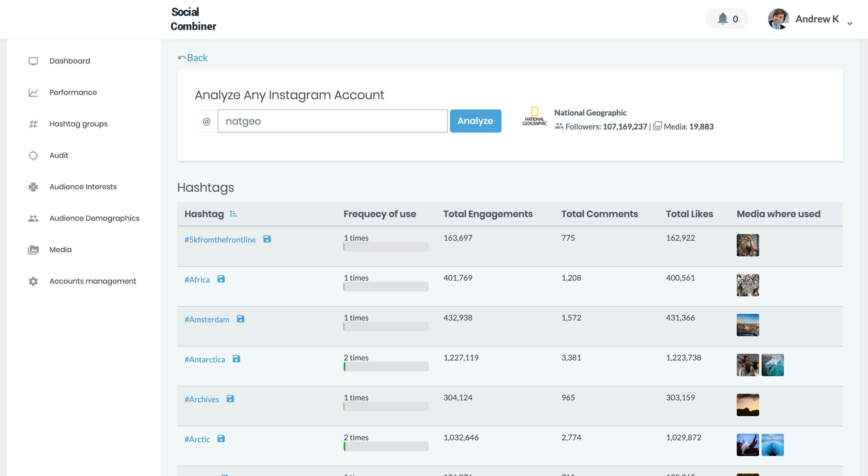Click the save icon beside #Arctic
868x476 pixels.
click(x=221, y=439)
